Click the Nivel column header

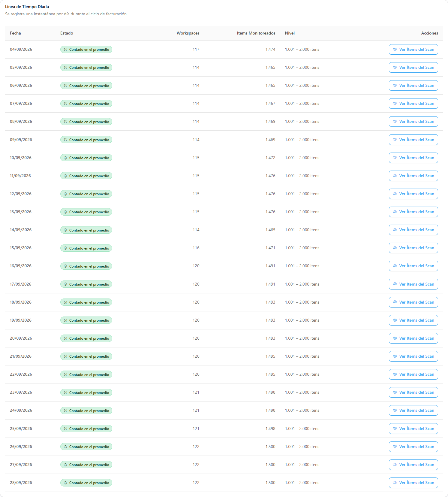(x=290, y=33)
